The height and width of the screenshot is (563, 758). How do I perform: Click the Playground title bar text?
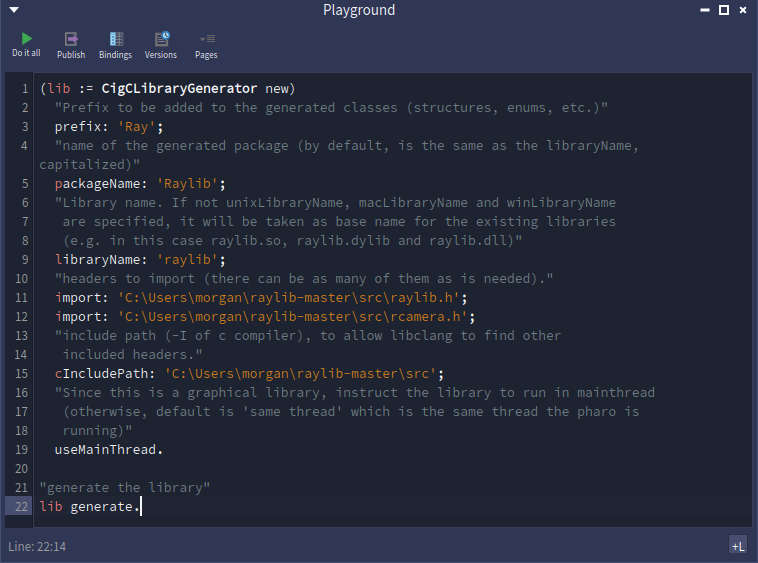tap(359, 10)
